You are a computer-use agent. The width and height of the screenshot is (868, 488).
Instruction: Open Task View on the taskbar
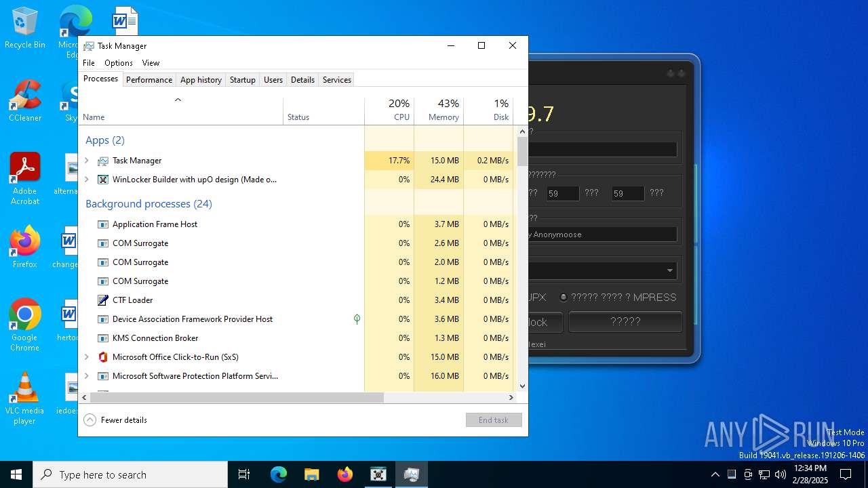[x=244, y=474]
